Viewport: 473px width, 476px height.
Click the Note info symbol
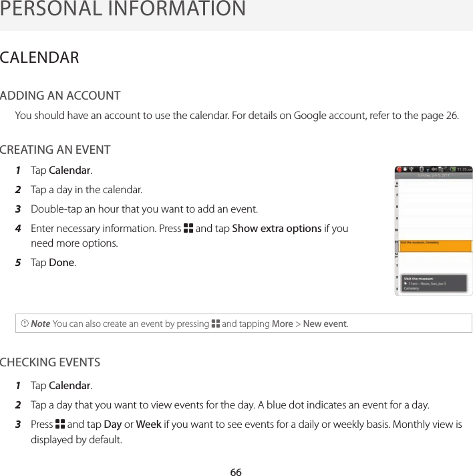tap(25, 324)
